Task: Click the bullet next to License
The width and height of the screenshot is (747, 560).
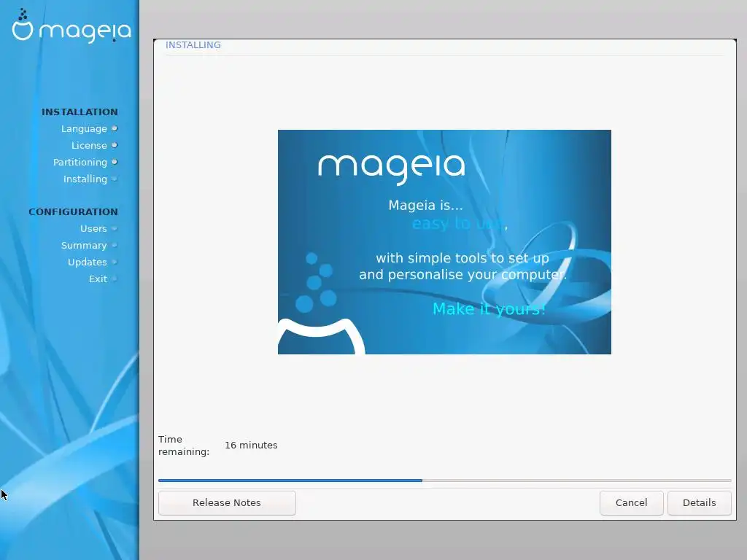Action: click(115, 145)
